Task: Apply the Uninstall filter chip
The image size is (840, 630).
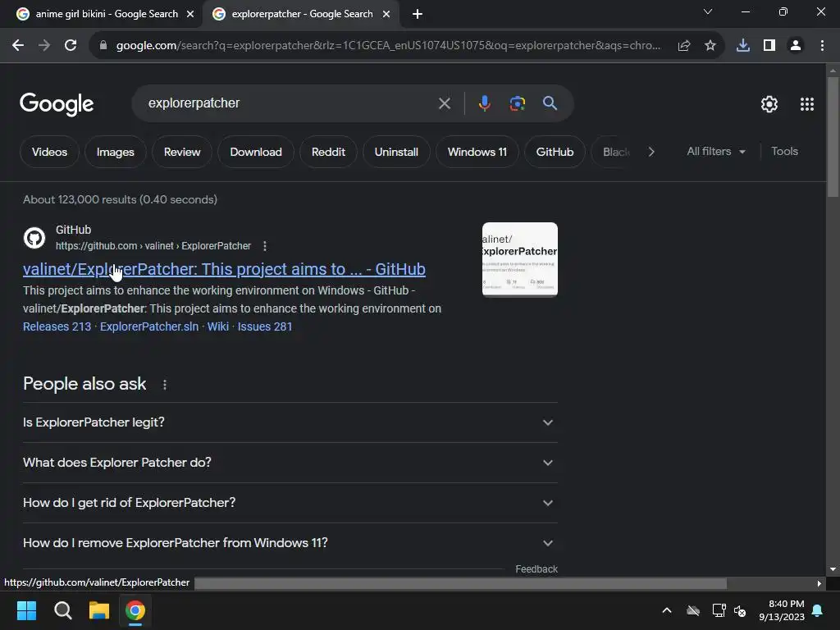Action: click(x=396, y=152)
